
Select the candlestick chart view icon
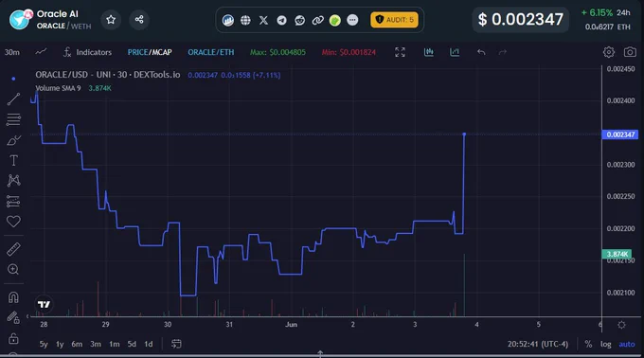429,52
